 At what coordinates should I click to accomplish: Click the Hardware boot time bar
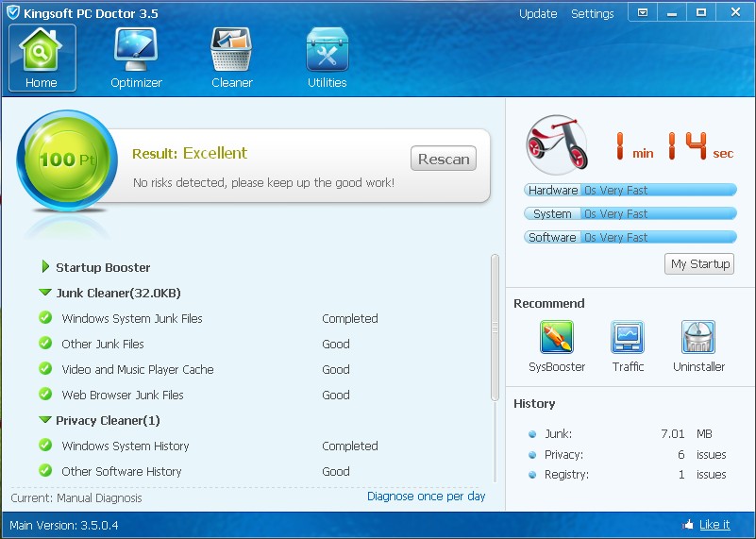pyautogui.click(x=630, y=190)
